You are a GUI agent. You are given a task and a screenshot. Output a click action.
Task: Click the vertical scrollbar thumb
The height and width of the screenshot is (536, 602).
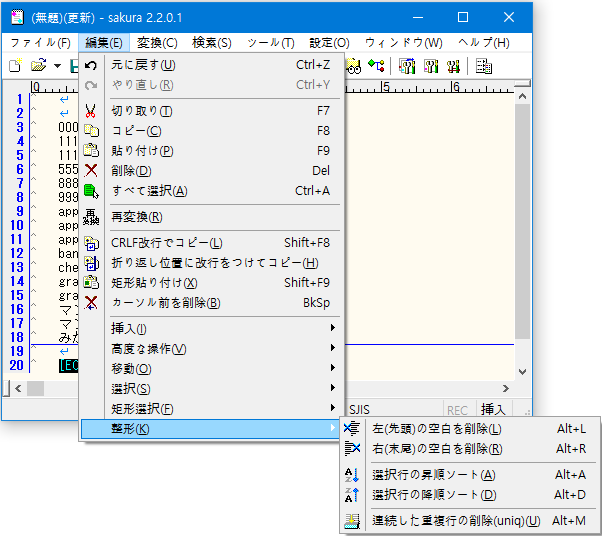pyautogui.click(x=522, y=221)
